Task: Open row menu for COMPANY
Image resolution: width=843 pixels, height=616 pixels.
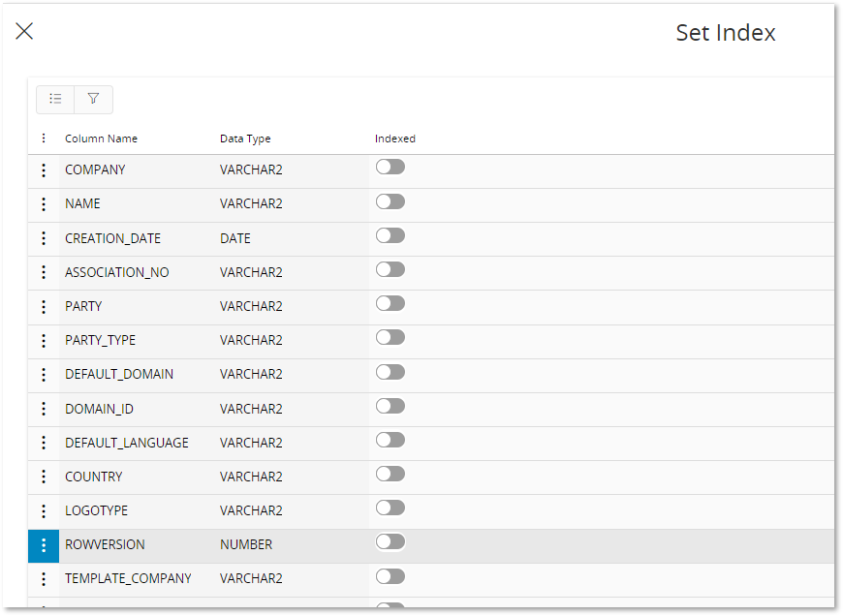Action: 44,170
